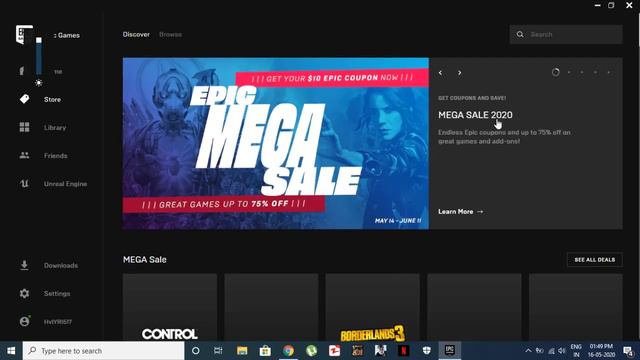Advance to the next featured banner slide
The width and height of the screenshot is (640, 360).
460,73
